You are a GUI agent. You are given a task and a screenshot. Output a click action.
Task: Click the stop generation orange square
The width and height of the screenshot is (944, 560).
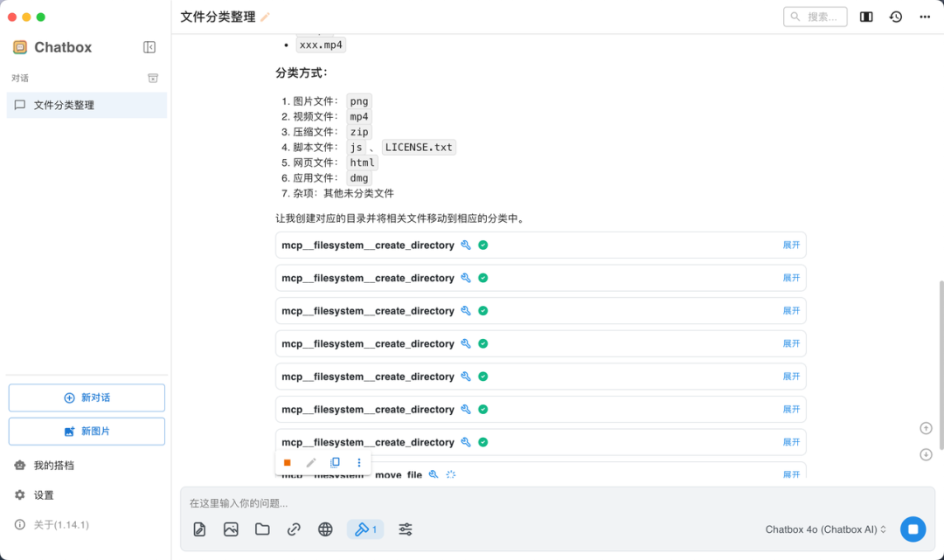(x=287, y=462)
